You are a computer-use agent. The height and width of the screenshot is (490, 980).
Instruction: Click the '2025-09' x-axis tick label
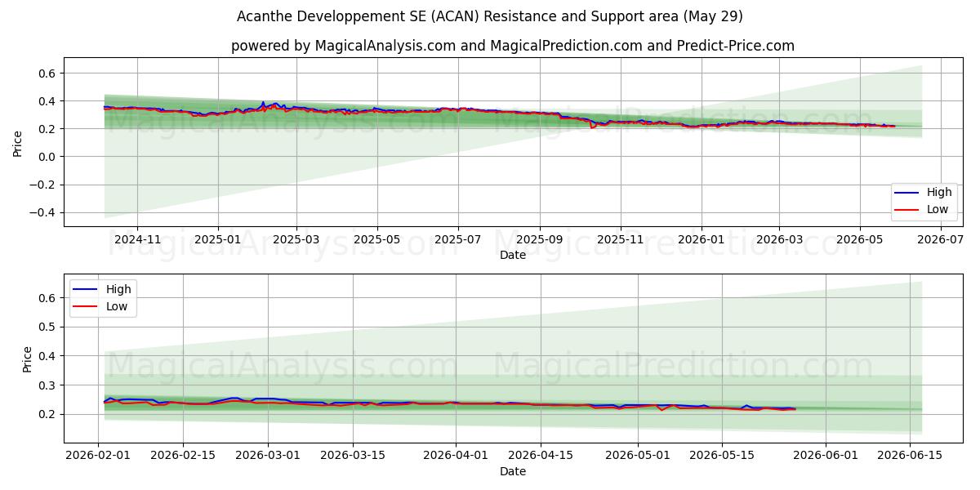[539, 239]
